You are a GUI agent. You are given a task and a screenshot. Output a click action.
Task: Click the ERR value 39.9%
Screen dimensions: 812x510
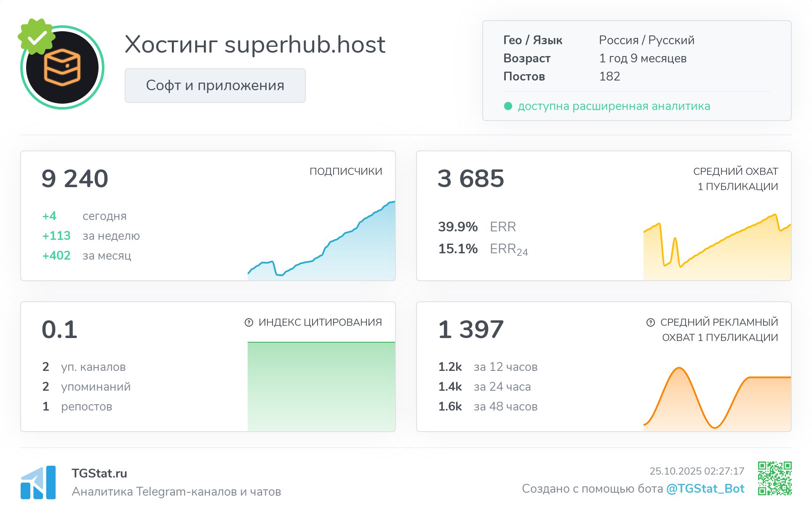457,227
